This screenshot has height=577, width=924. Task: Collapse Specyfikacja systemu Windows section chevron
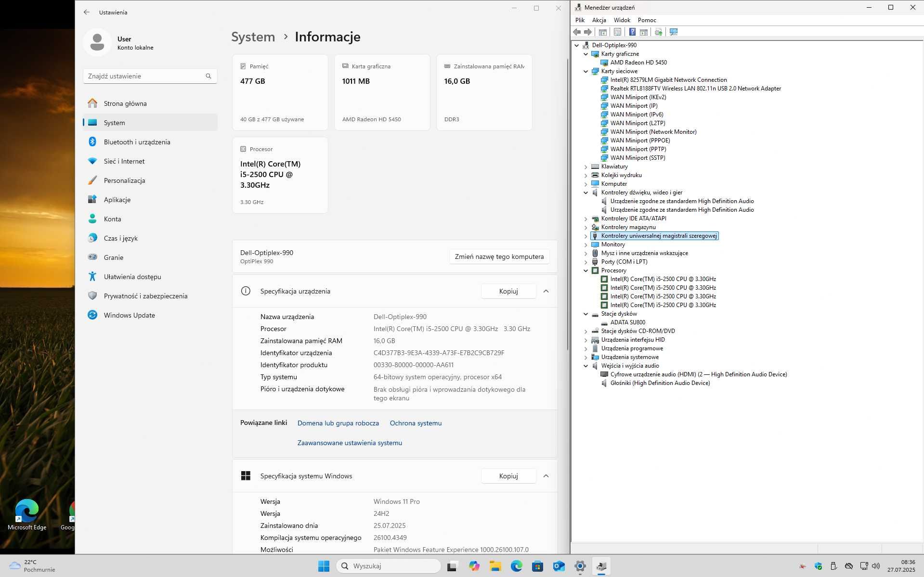click(x=546, y=476)
